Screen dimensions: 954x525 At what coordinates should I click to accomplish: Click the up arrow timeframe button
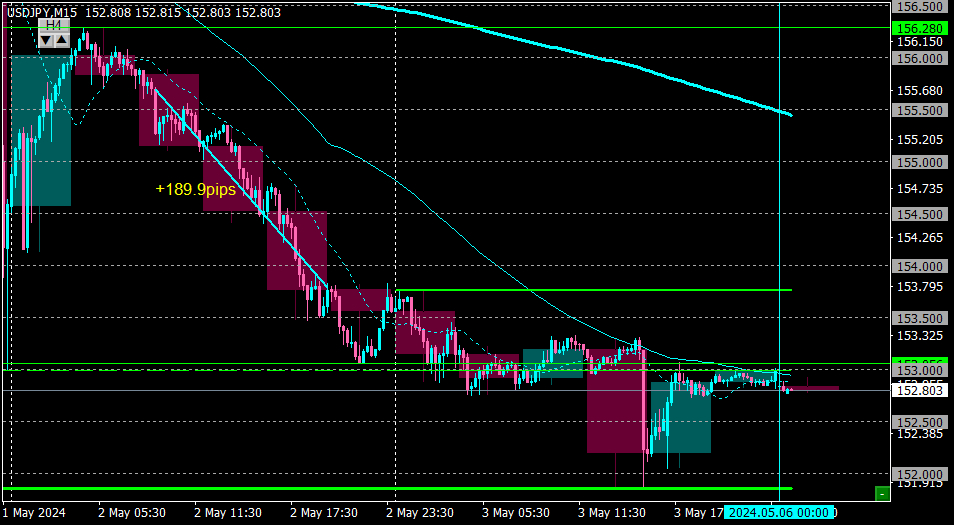pyautogui.click(x=62, y=41)
